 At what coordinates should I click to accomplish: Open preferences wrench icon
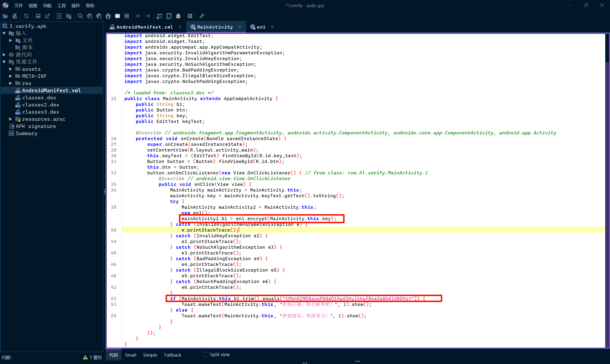tap(202, 16)
